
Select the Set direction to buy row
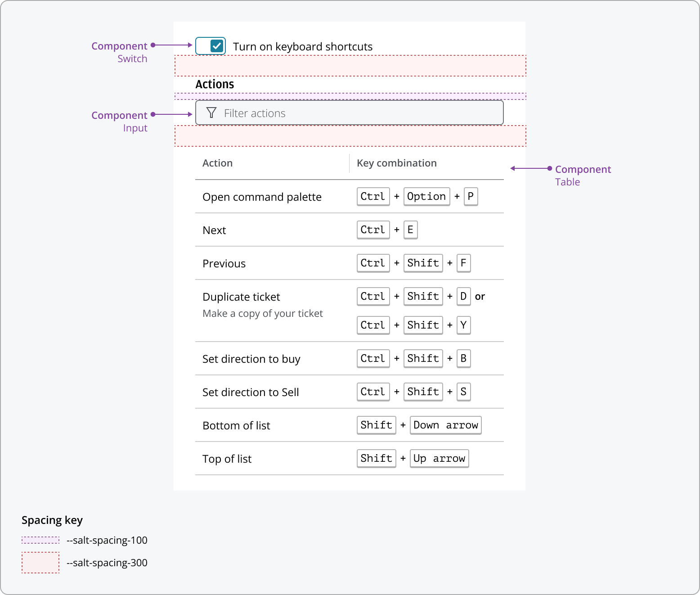(251, 359)
